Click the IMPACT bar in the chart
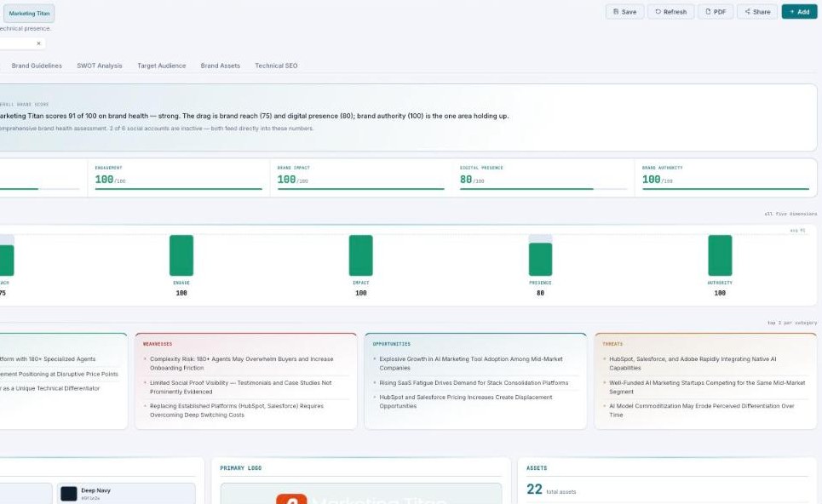 (x=360, y=255)
